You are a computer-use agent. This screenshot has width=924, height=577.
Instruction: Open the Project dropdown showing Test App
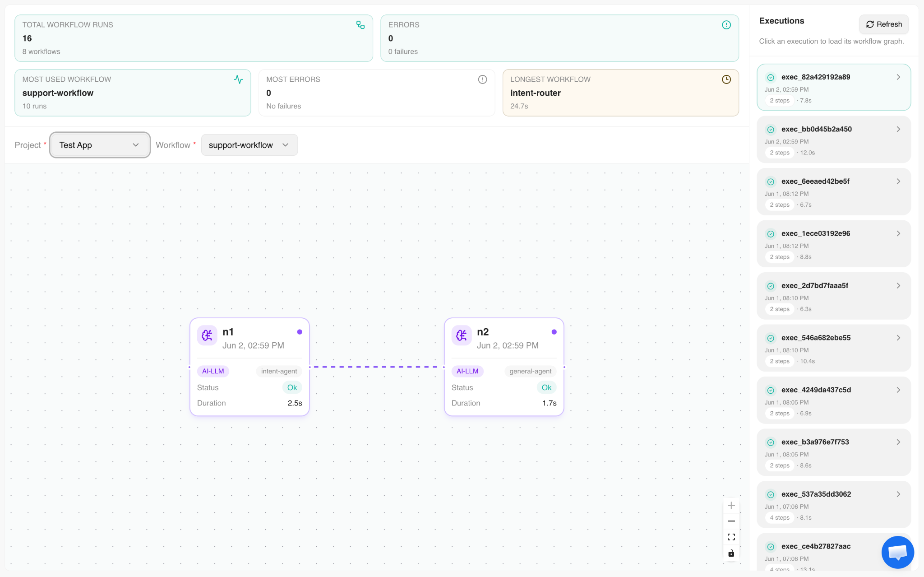click(x=100, y=145)
